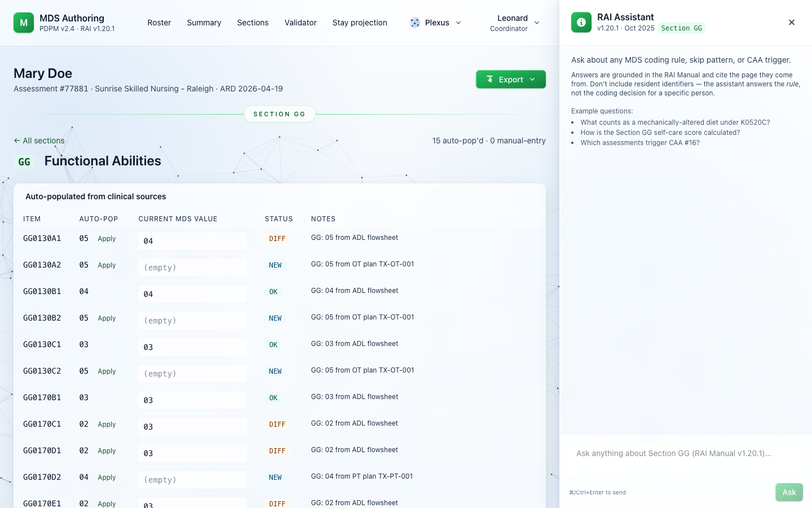Viewport: 812px width, 508px height.
Task: Open the Validator tab
Action: pos(301,23)
